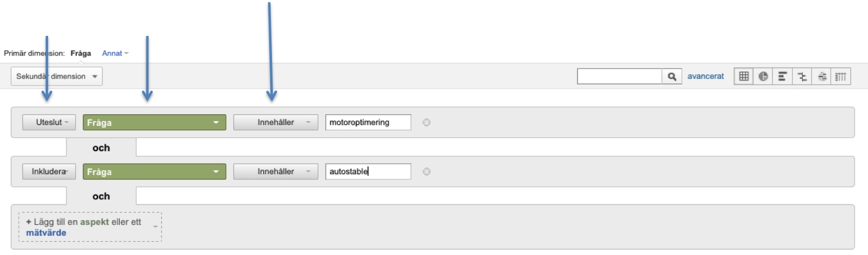Remove the motoroptimering filter row

(426, 122)
